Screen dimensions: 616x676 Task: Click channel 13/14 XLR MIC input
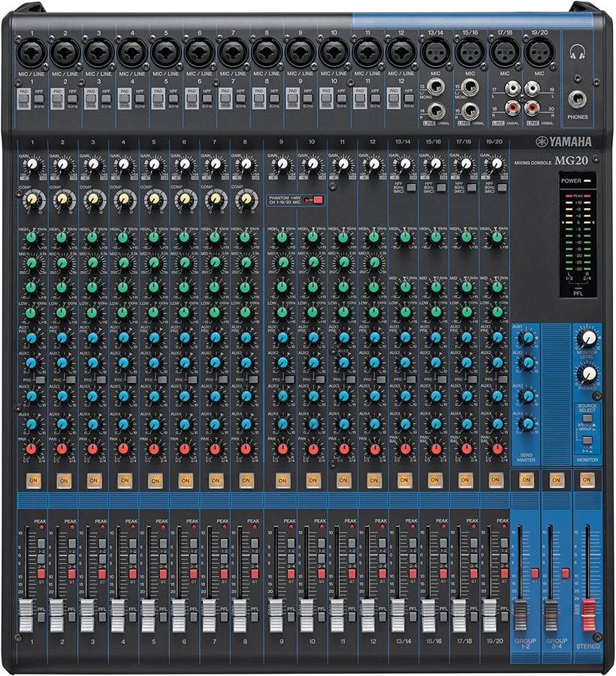click(x=433, y=53)
